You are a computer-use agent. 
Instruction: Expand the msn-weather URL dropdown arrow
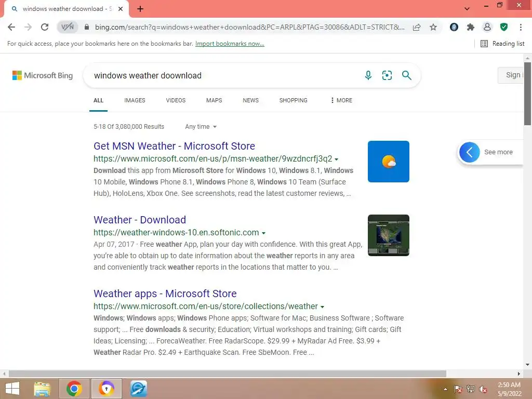[336, 159]
